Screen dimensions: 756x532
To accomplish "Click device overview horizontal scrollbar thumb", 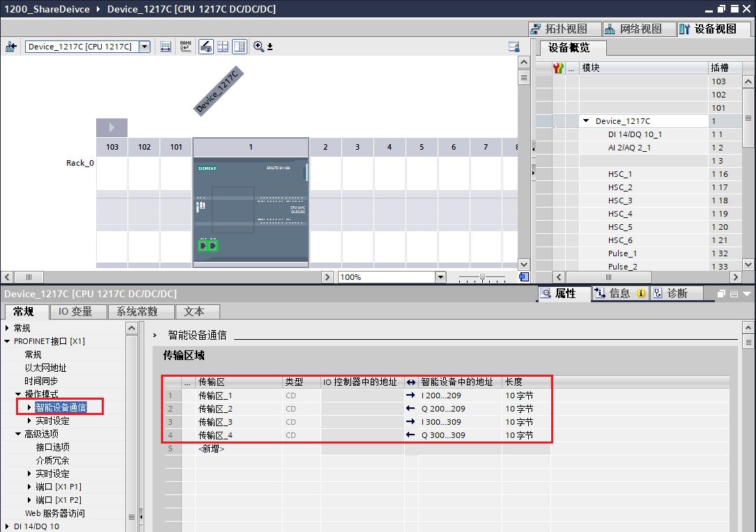I will tap(608, 277).
